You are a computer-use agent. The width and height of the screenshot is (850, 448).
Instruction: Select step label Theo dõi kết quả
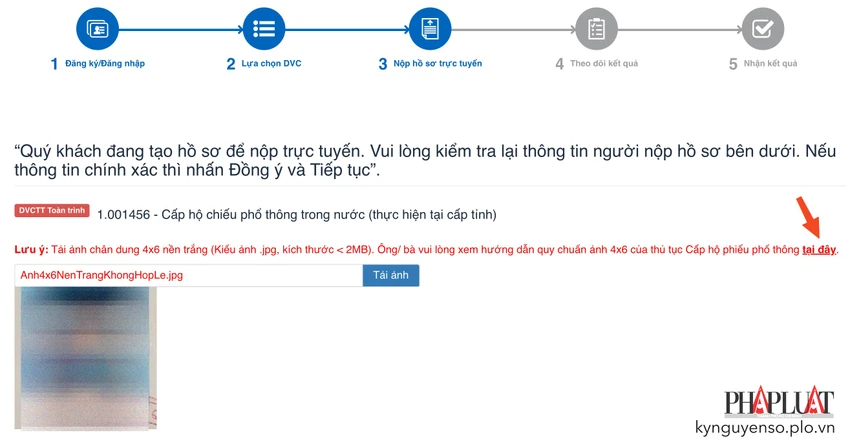point(604,63)
